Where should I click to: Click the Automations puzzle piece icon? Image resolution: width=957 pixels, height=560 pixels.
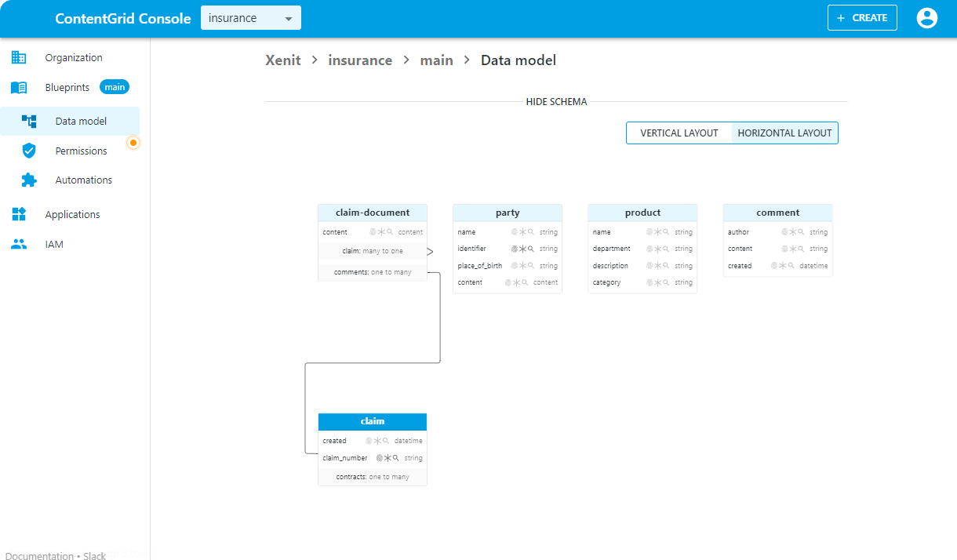click(29, 180)
